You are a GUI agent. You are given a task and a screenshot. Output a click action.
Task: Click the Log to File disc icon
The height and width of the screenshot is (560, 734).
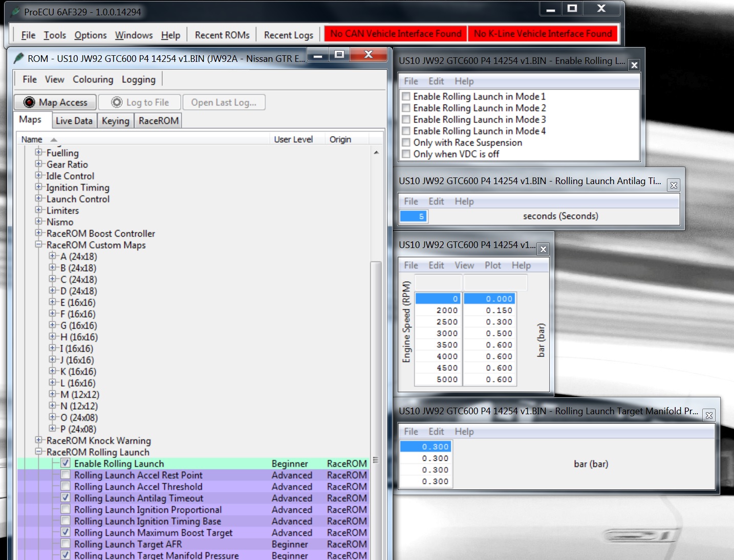(117, 102)
